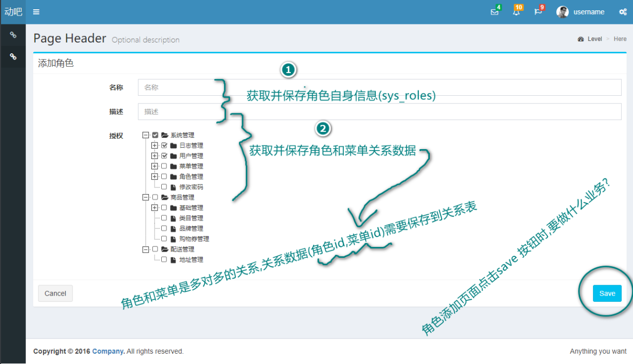Open the control settings gears icon
The height and width of the screenshot is (364, 633).
(x=623, y=12)
